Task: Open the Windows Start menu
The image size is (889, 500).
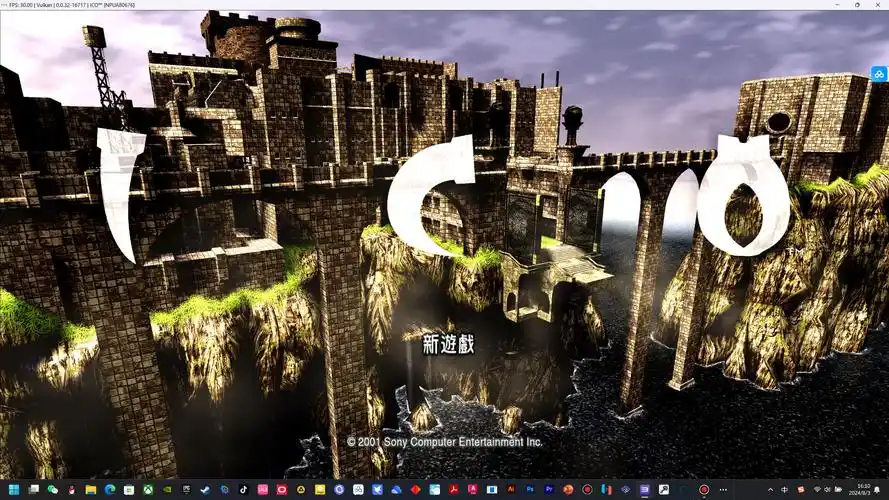Action: coord(14,489)
